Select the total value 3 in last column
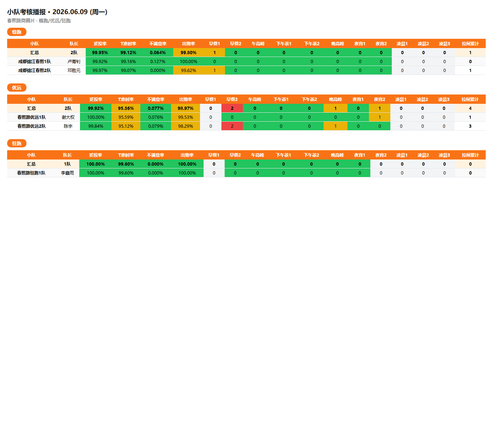500x429 pixels. click(x=470, y=126)
